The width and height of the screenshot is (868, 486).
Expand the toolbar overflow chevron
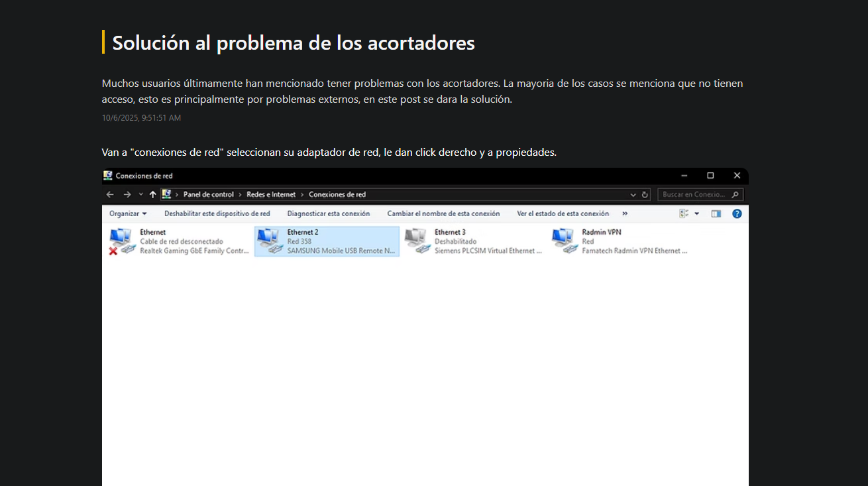point(624,213)
